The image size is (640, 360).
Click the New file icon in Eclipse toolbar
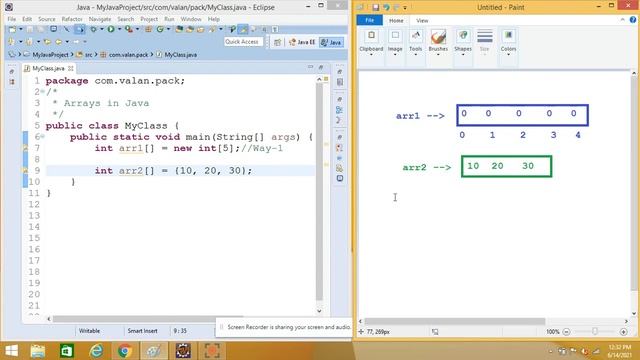click(x=12, y=29)
